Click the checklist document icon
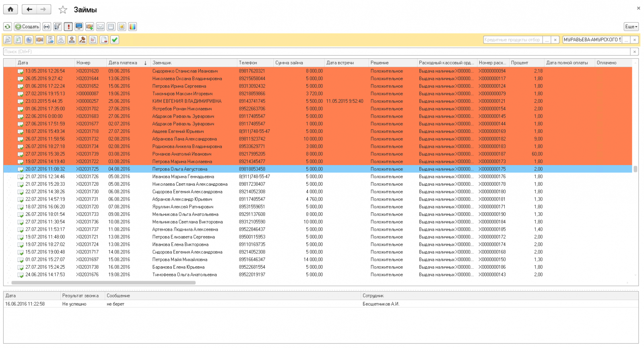This screenshot has width=644, height=348. click(x=18, y=39)
